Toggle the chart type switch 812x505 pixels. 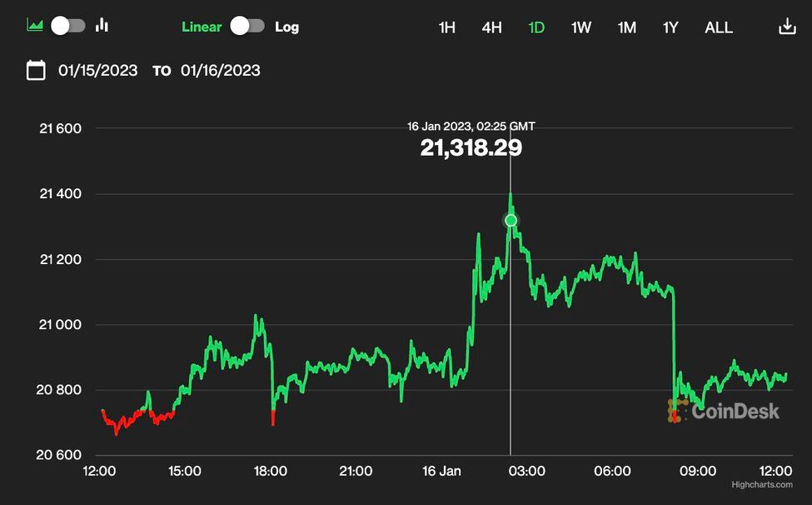click(68, 25)
